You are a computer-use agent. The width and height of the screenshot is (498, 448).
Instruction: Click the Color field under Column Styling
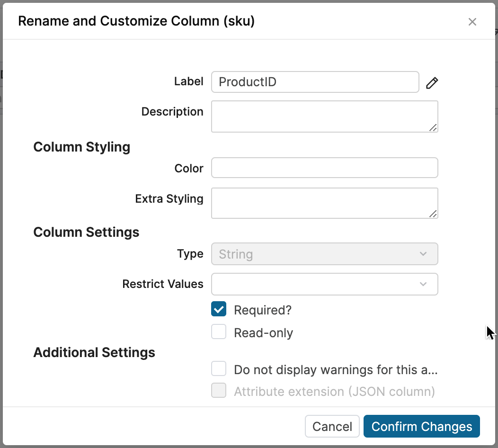[x=324, y=168]
